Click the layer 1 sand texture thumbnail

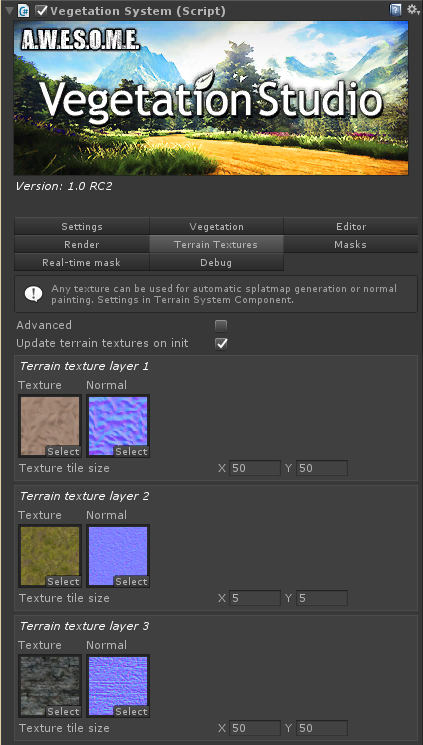pos(49,426)
